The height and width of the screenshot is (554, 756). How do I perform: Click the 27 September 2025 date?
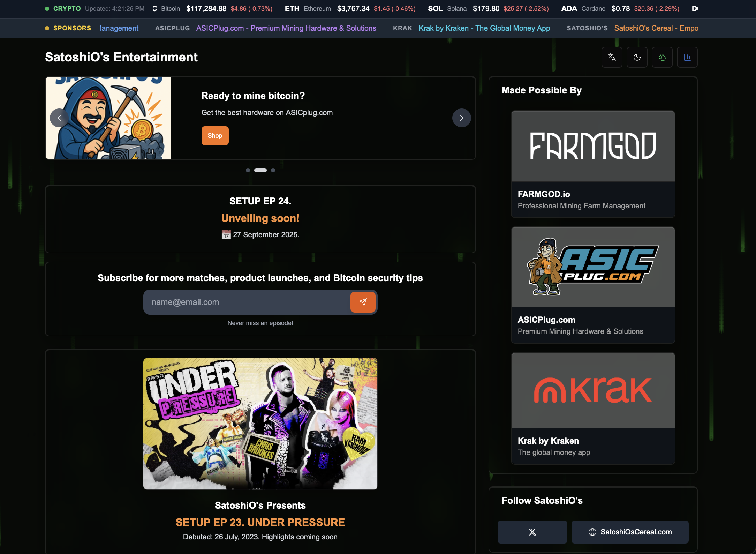266,235
